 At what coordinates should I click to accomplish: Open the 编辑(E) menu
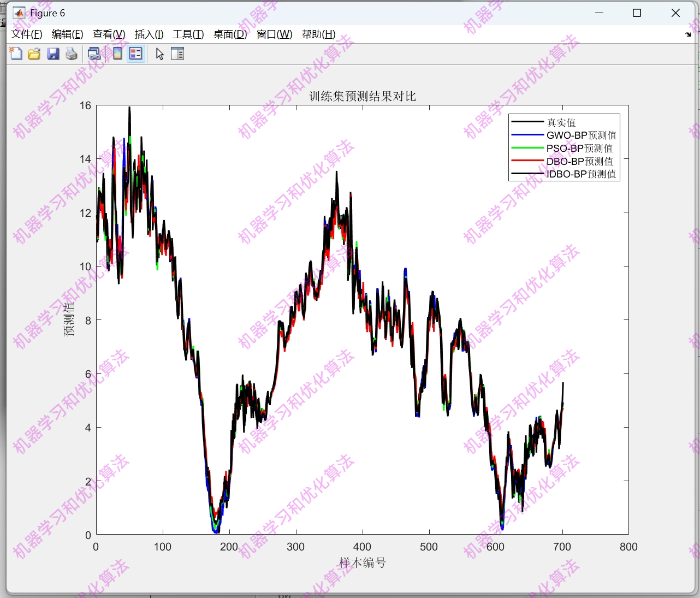pyautogui.click(x=68, y=34)
